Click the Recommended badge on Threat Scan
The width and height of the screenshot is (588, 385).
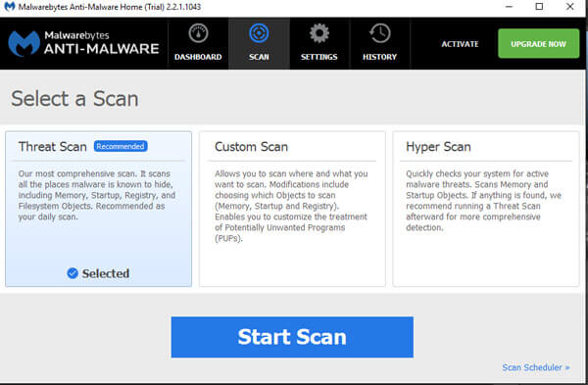tap(121, 146)
